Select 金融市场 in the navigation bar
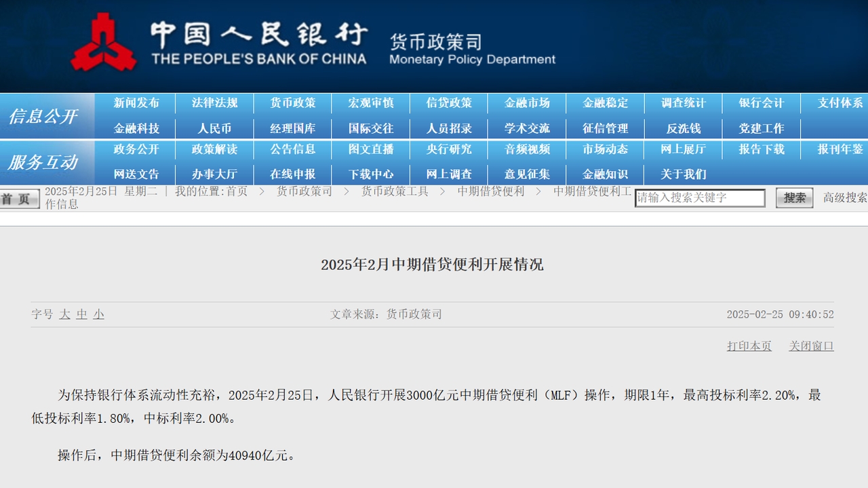 pos(527,103)
